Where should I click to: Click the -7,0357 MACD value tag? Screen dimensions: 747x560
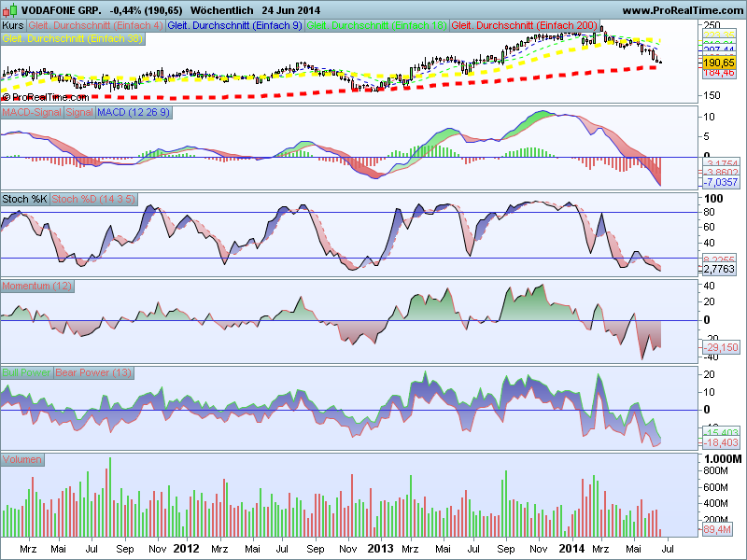(x=721, y=182)
